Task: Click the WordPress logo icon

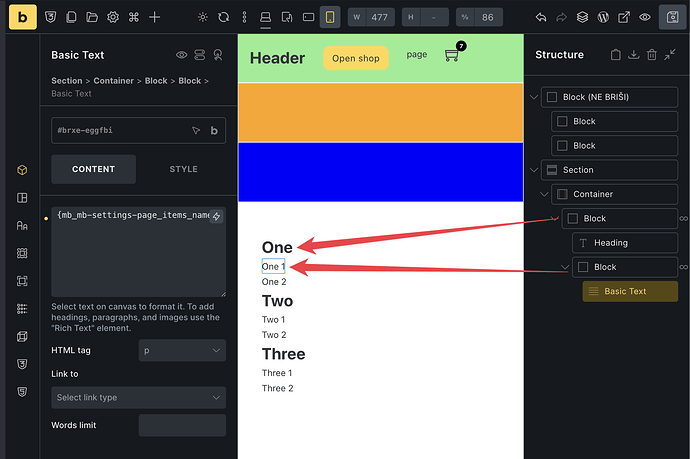Action: [603, 17]
